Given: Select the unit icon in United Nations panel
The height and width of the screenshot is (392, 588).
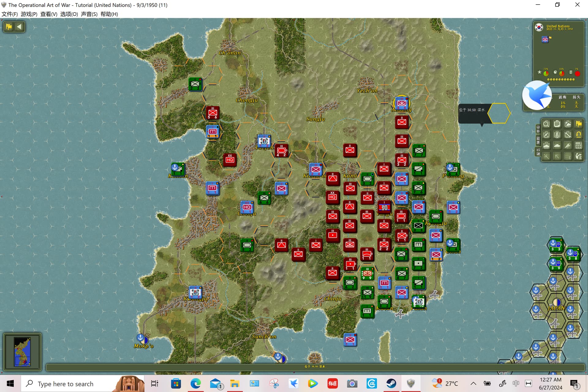Looking at the screenshot, I should click(x=545, y=39).
